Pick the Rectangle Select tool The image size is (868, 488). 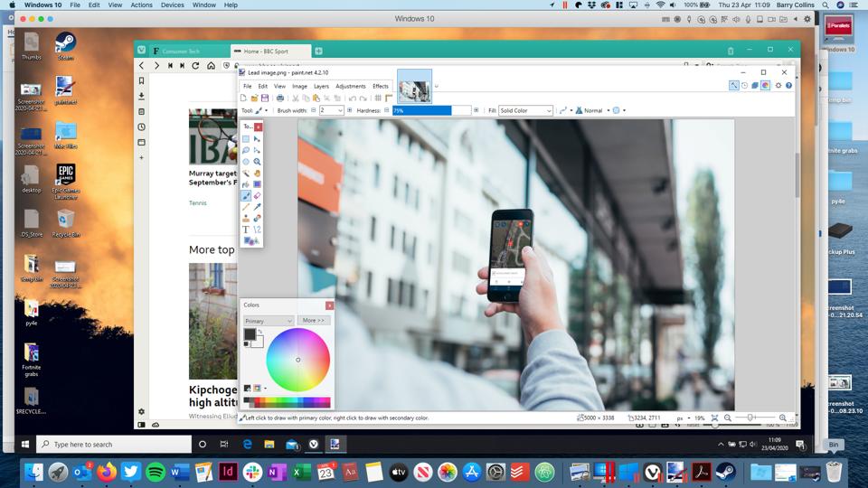[246, 139]
